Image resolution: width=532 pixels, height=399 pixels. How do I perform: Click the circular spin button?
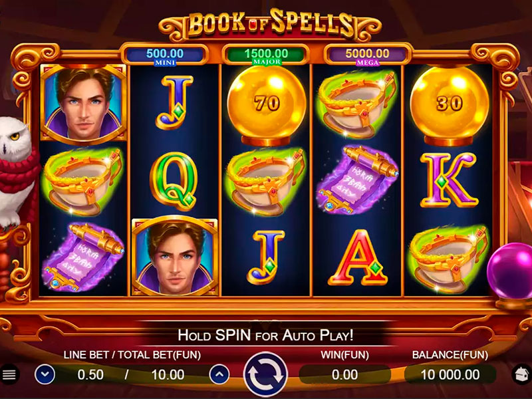pyautogui.click(x=265, y=374)
